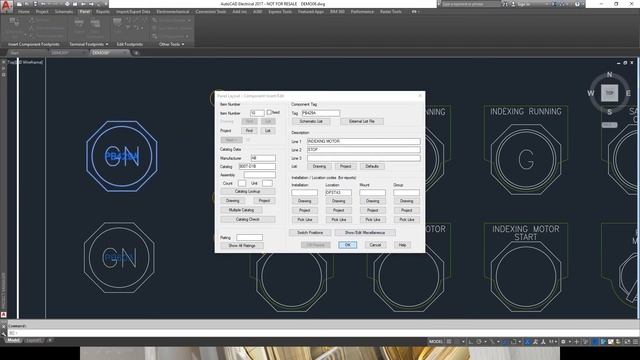Image resolution: width=640 pixels, height=360 pixels.
Task: Click the E compass direction on ViewCube
Action: 628,93
